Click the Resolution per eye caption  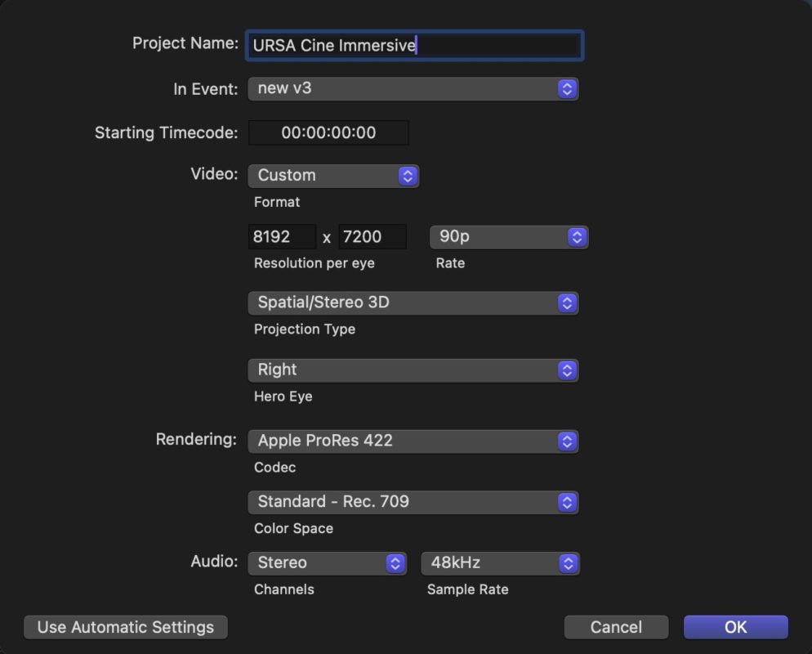coord(314,263)
